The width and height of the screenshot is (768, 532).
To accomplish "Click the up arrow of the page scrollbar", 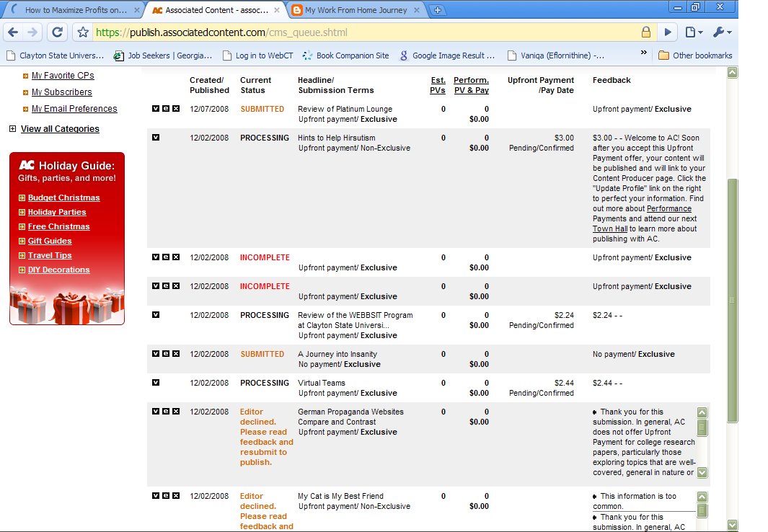I will [x=732, y=72].
